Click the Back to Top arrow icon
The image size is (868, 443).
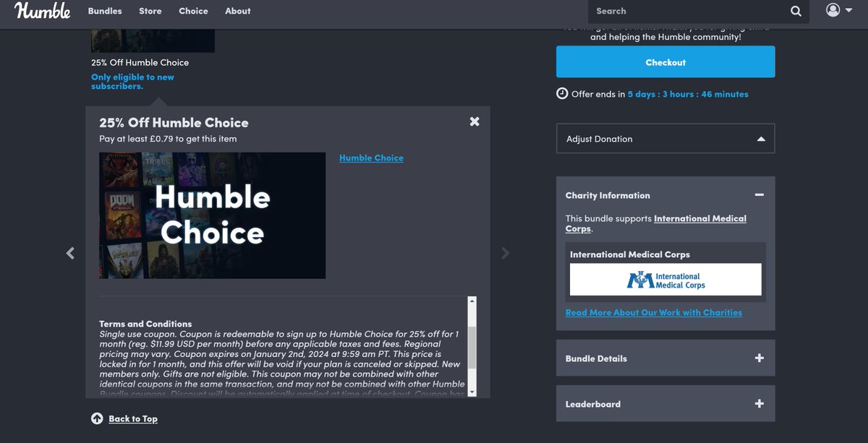tap(97, 418)
